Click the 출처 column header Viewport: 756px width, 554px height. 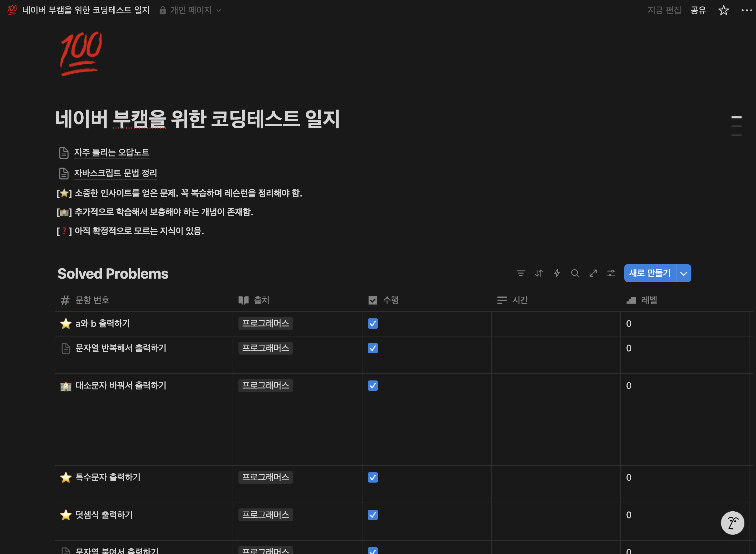(261, 300)
